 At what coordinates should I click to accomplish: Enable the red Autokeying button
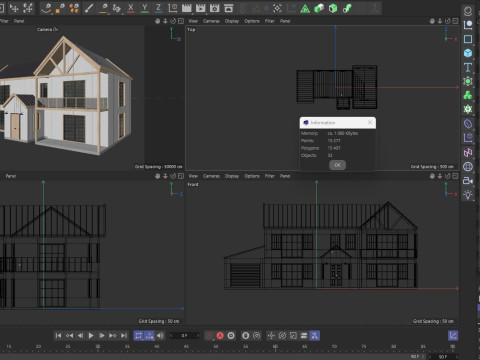pos(220,336)
